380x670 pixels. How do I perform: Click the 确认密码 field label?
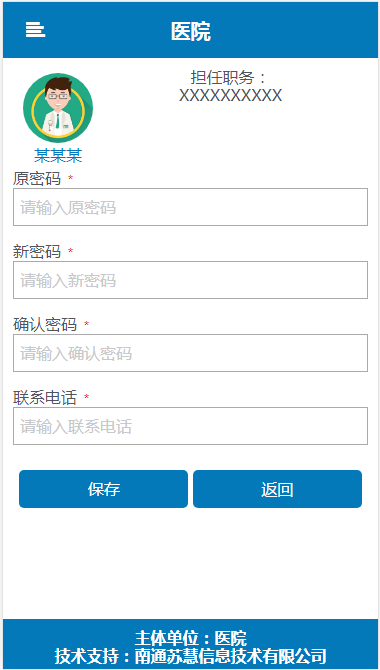click(45, 324)
